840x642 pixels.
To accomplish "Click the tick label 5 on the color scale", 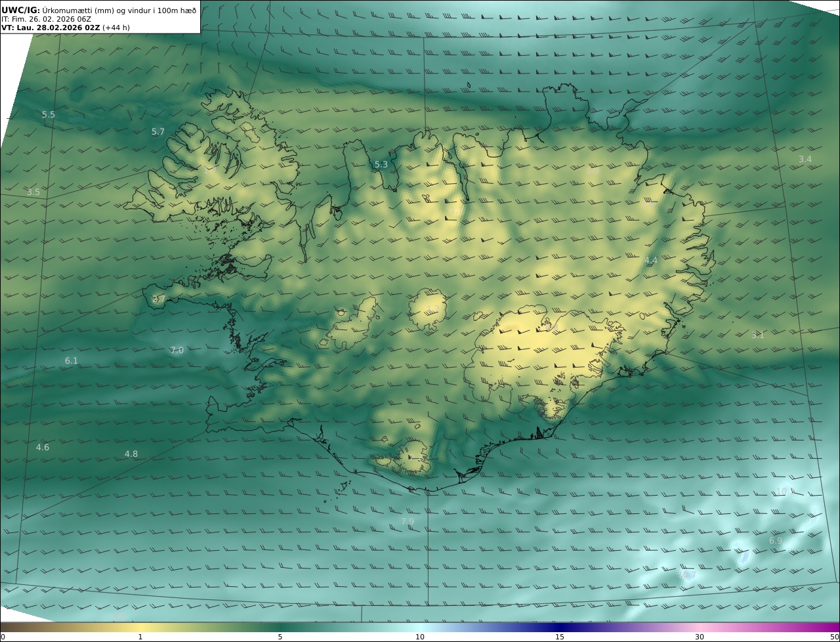I will pos(280,637).
